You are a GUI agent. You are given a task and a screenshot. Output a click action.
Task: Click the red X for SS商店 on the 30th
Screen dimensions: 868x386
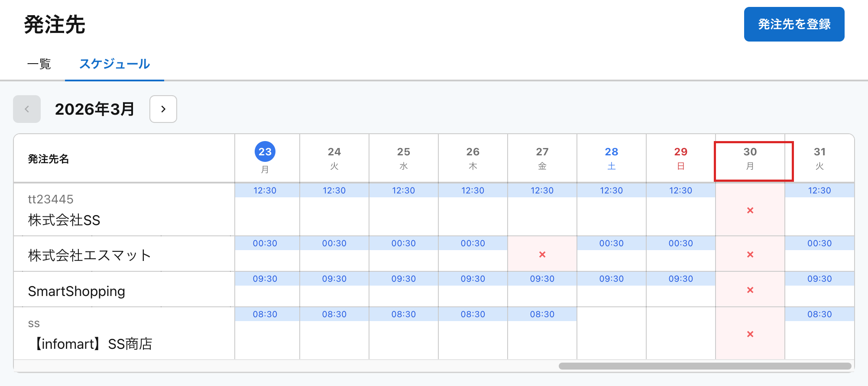tap(750, 334)
